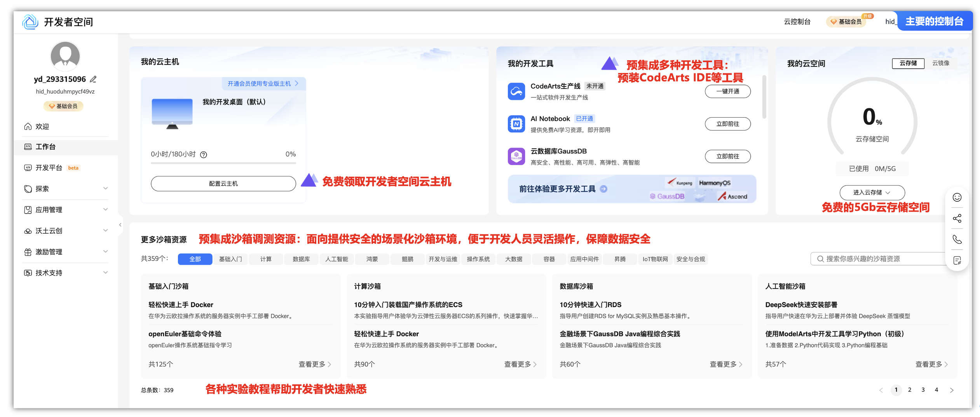Open 云控制台 in the top bar
The height and width of the screenshot is (417, 980).
point(797,22)
